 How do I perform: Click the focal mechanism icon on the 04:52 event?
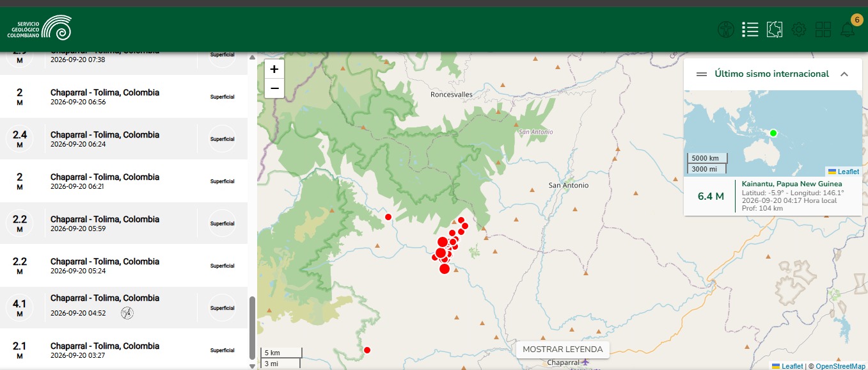127,313
